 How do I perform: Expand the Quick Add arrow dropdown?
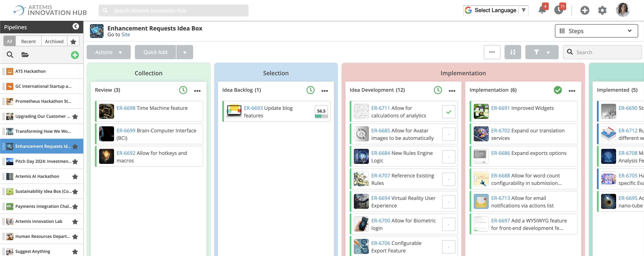(185, 52)
